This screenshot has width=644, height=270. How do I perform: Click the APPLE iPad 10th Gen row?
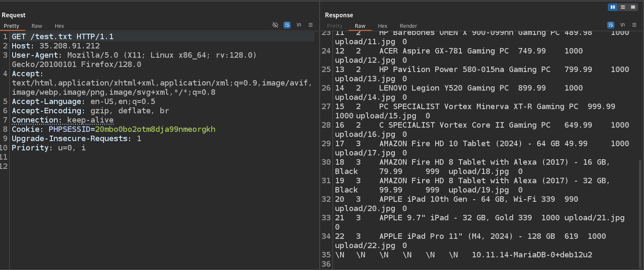457,203
